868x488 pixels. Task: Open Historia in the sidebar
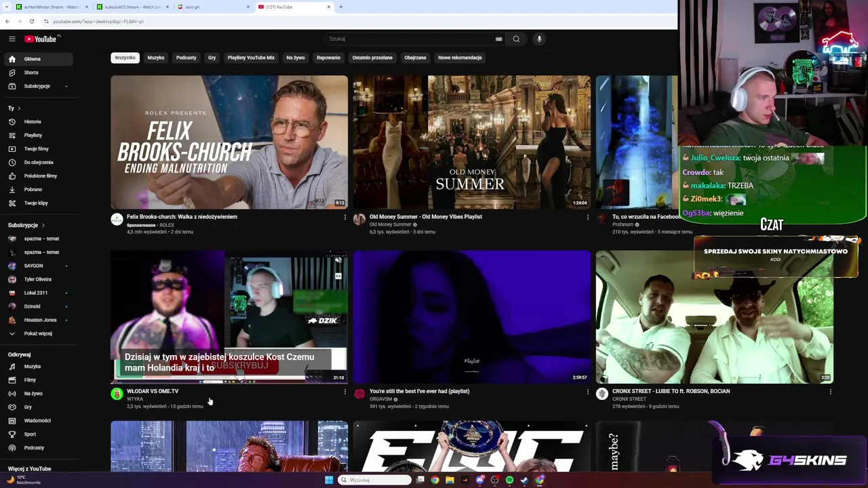38,122
